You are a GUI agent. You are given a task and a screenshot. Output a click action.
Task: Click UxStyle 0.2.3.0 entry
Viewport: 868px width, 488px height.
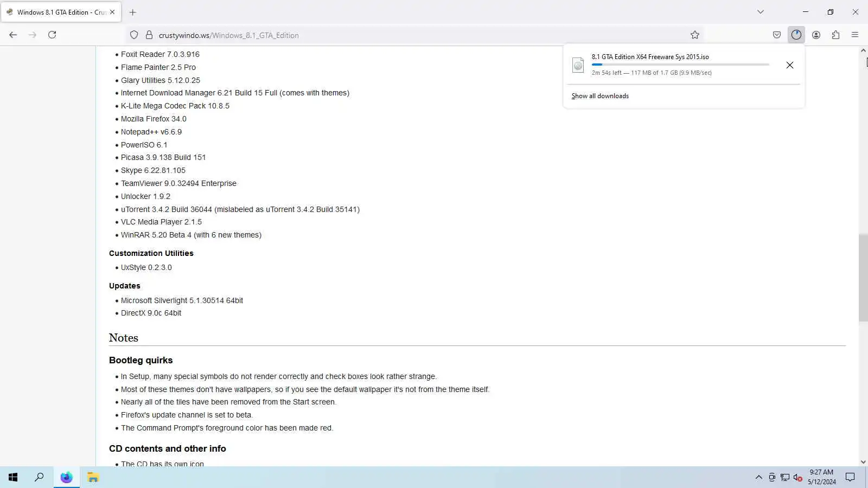[x=146, y=267]
